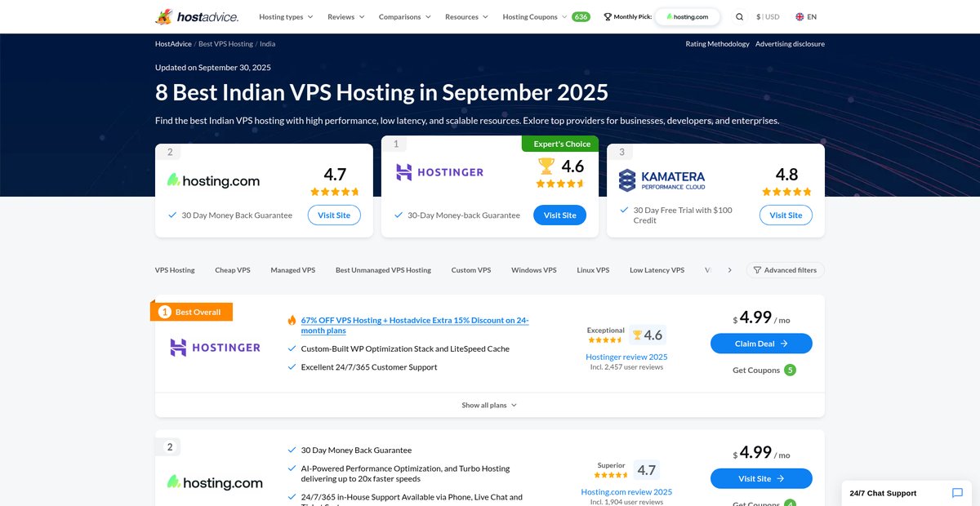Click '30 Day Free Trial with $100 Credit'
Screen dimensions: 980x506
[x=683, y=215]
